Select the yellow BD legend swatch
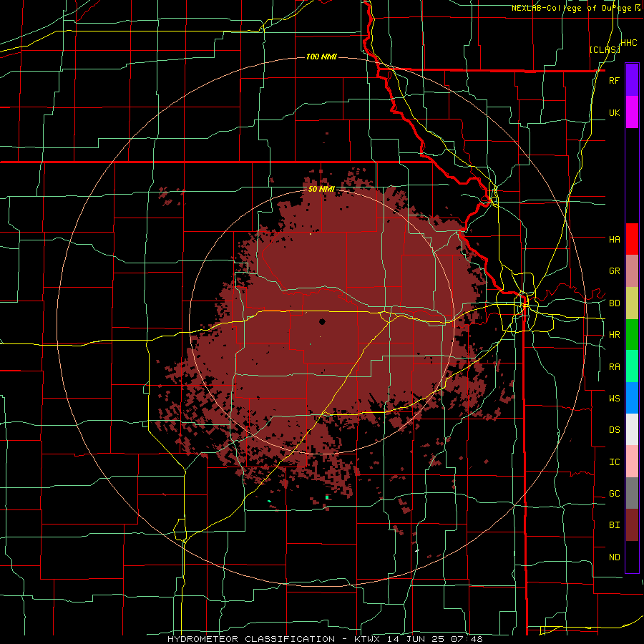The height and width of the screenshot is (644, 644). pos(632,303)
